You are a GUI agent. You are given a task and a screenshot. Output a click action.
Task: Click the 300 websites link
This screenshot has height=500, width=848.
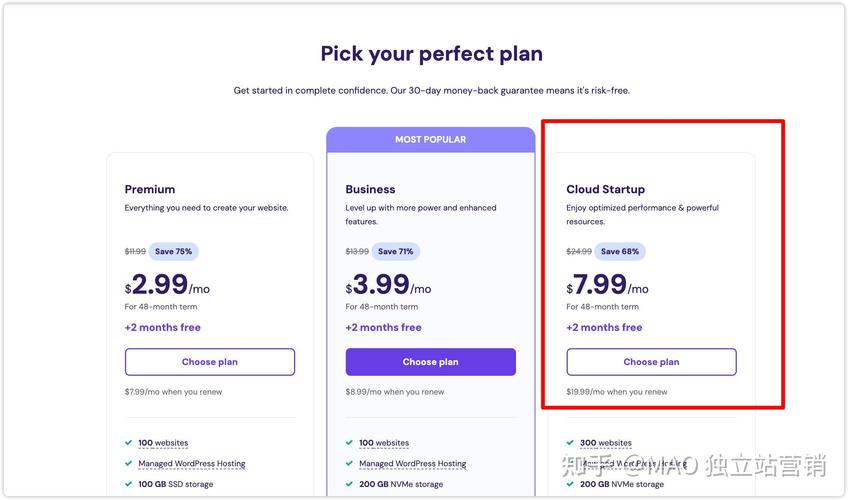(605, 443)
